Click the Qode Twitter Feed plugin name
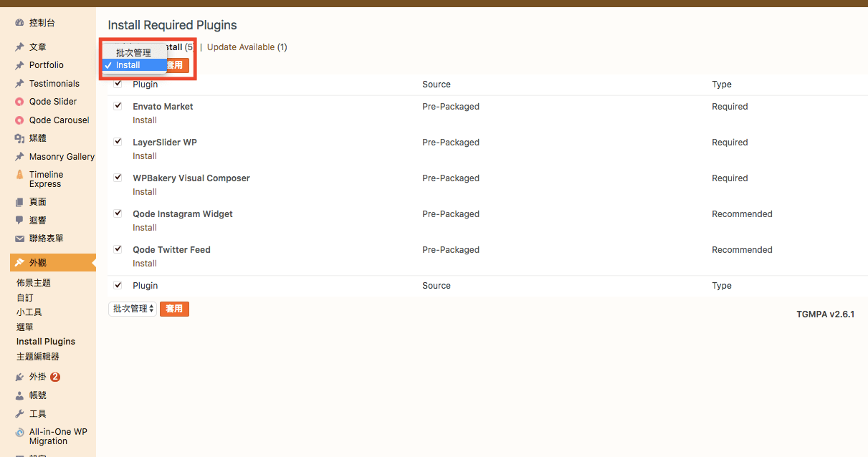The width and height of the screenshot is (868, 457). 171,250
